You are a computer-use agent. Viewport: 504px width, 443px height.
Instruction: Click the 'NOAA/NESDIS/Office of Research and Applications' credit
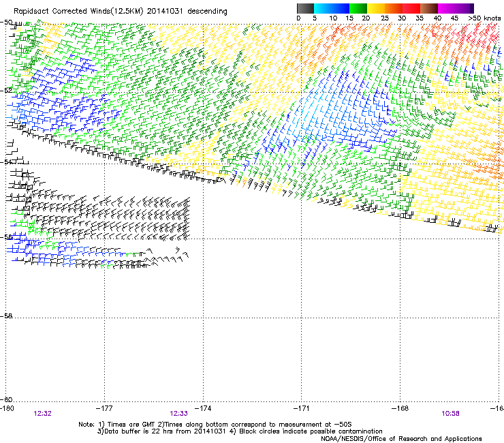click(401, 439)
